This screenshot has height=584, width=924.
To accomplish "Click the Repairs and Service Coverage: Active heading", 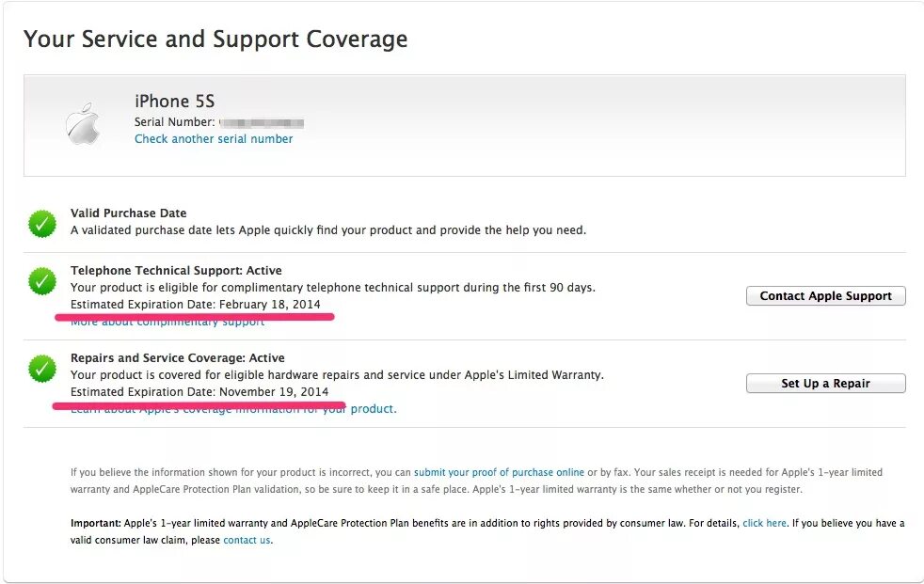I will coord(178,358).
